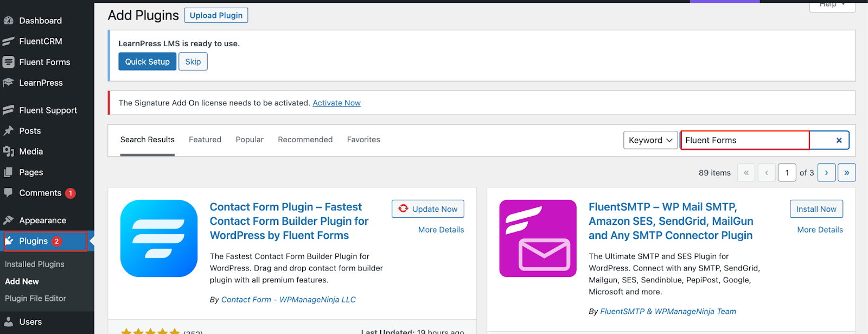Open the Dashboard menu label
The width and height of the screenshot is (868, 334).
point(41,21)
